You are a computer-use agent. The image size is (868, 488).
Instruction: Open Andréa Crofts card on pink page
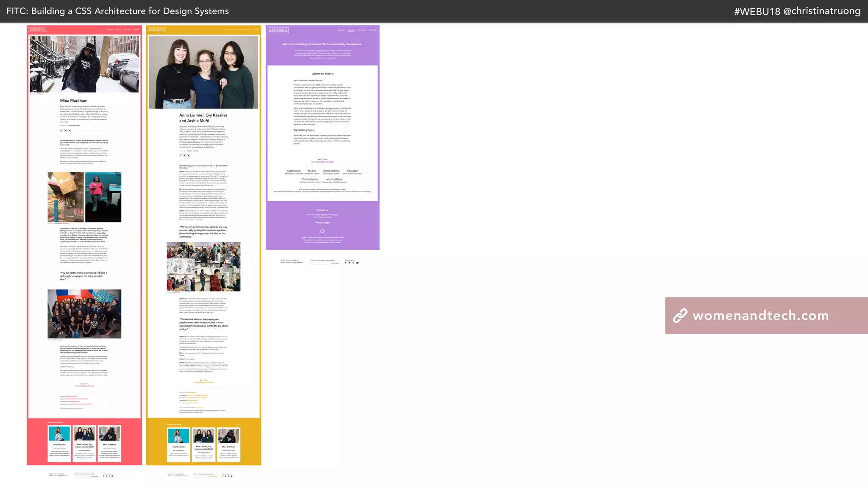pos(59,443)
